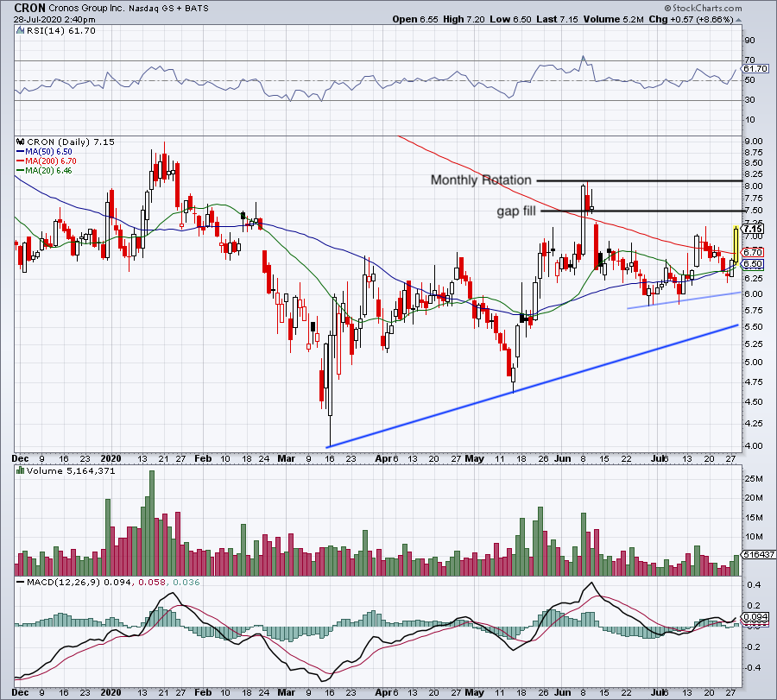The image size is (777, 700).
Task: Click the Chg +0.57 (+8.66%) value
Action: point(691,19)
